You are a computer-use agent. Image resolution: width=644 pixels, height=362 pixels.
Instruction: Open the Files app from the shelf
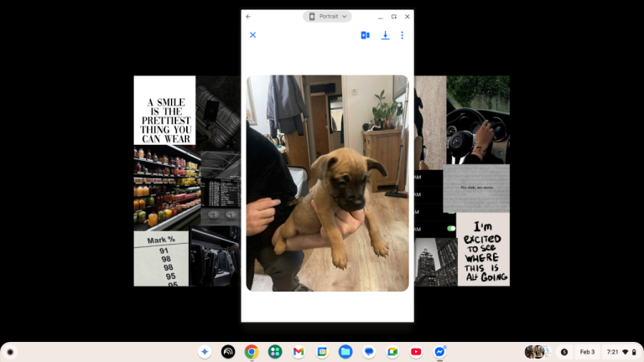click(345, 352)
